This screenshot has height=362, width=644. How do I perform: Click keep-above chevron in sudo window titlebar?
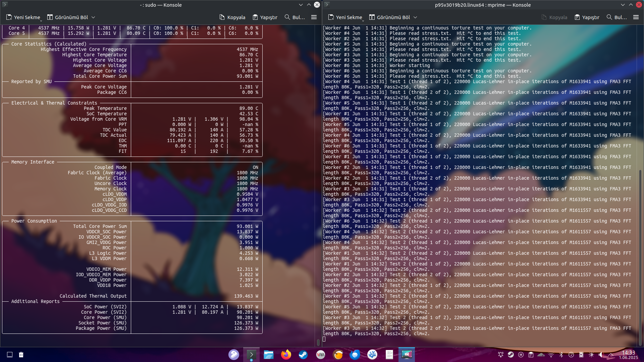[x=309, y=5]
